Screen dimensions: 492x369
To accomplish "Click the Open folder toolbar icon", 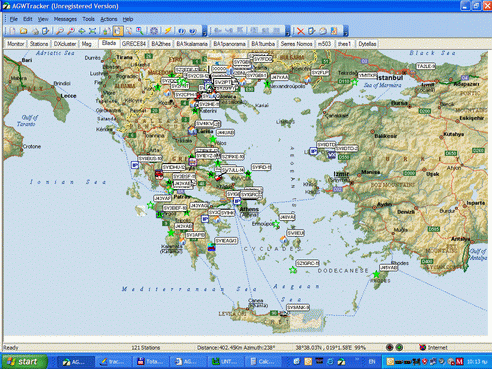I will [x=23, y=31].
